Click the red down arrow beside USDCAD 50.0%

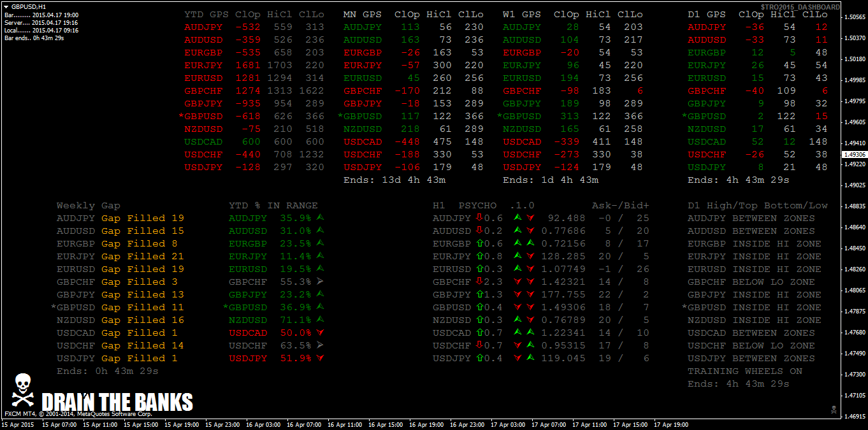321,333
